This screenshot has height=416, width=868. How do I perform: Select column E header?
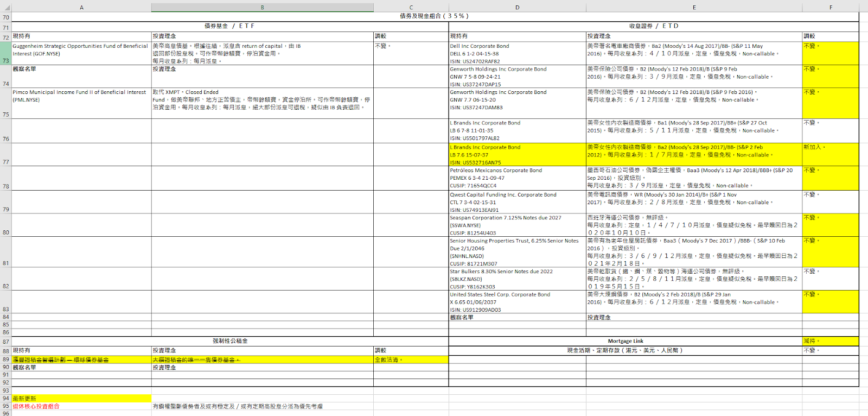click(694, 8)
